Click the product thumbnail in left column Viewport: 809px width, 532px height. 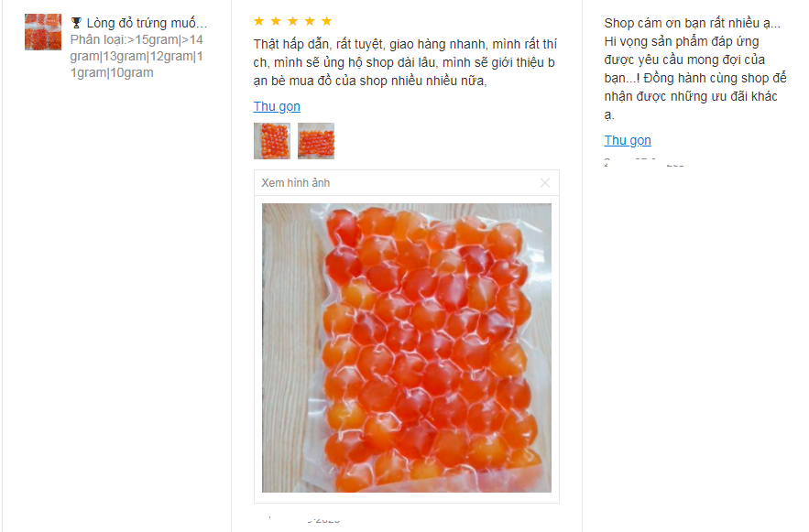coord(43,32)
